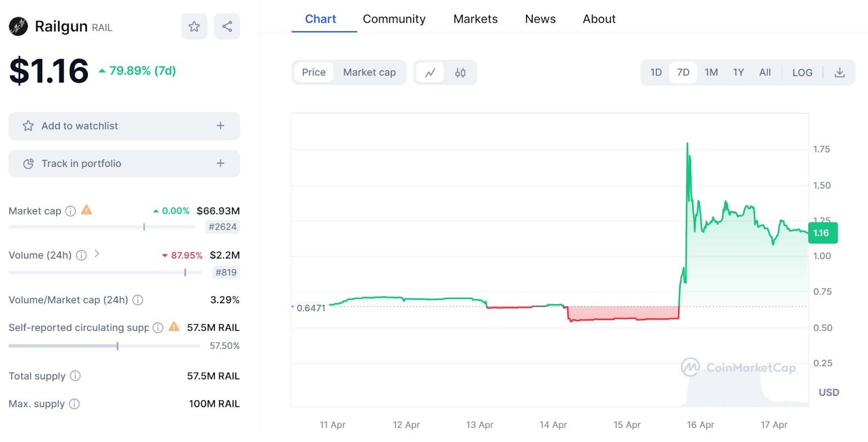Expand Add to watchlist plus sign
Image resolution: width=868 pixels, height=442 pixels.
point(220,126)
